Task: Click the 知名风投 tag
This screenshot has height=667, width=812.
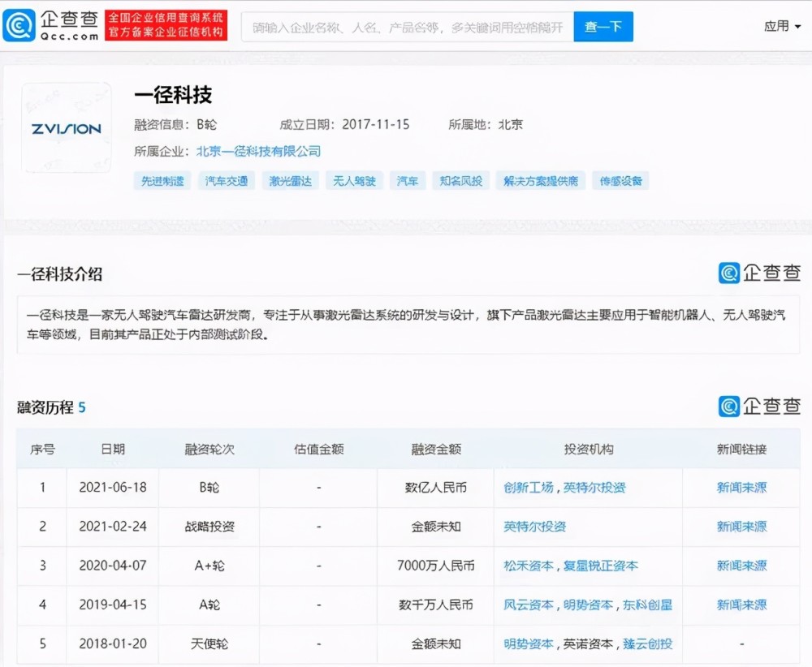Action: [x=460, y=181]
